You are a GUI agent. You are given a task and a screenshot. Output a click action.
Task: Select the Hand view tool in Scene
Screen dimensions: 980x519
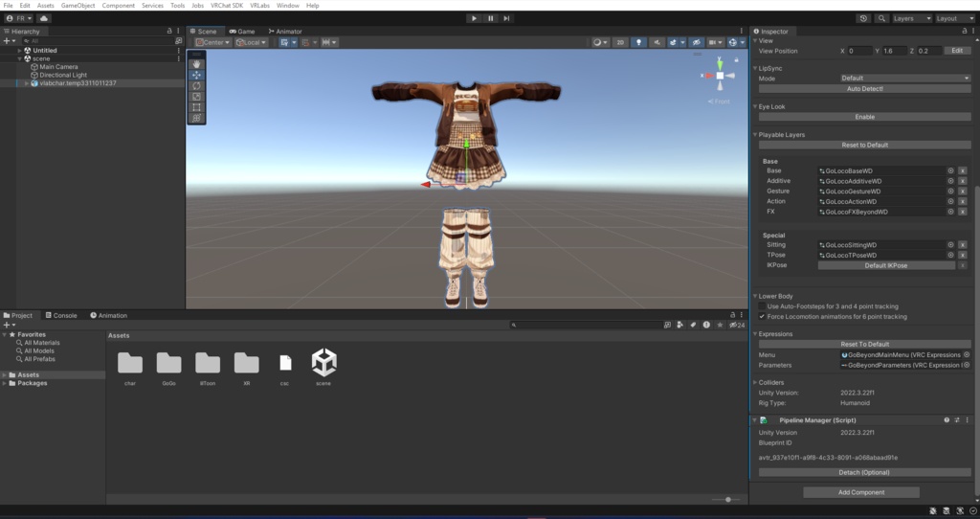pos(196,64)
